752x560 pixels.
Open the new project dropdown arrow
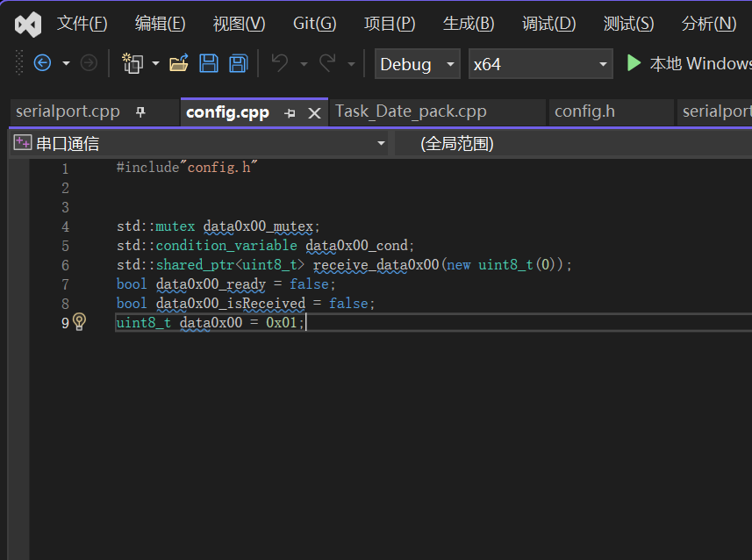(156, 63)
